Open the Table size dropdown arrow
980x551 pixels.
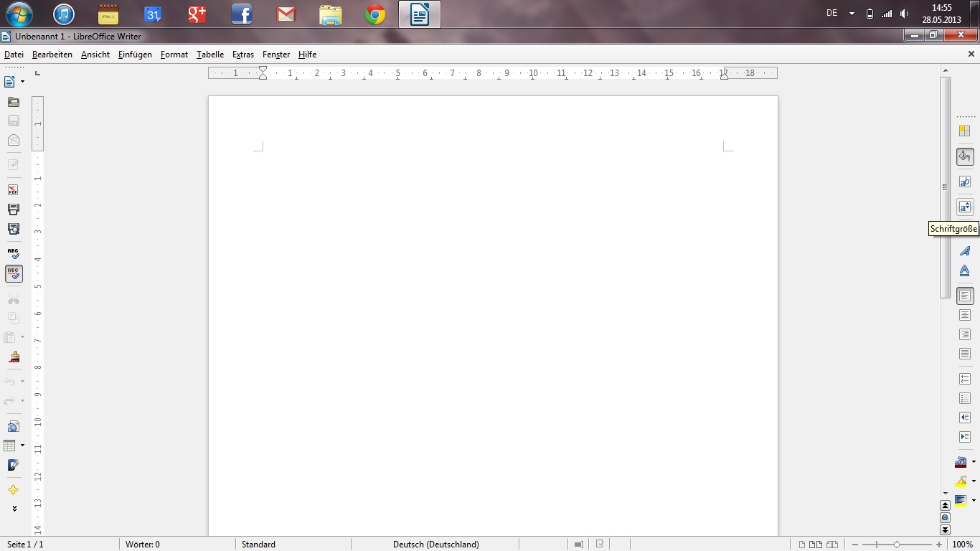pos(22,446)
